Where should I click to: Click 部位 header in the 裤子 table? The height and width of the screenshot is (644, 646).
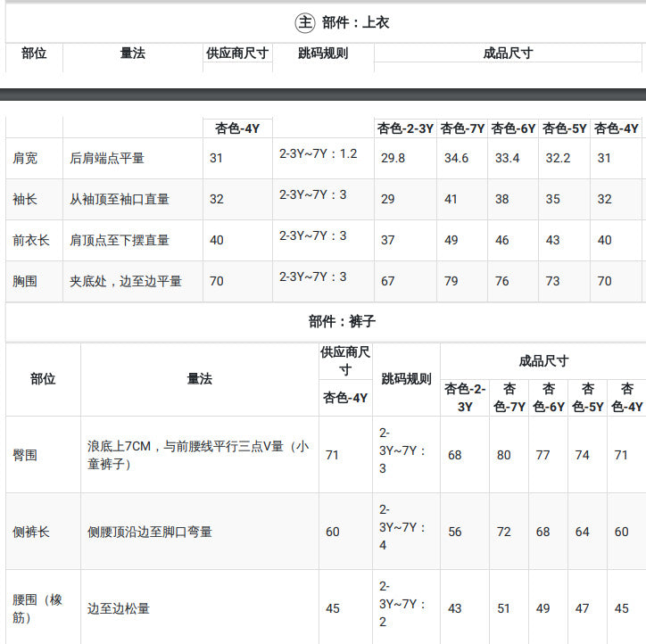click(x=43, y=379)
